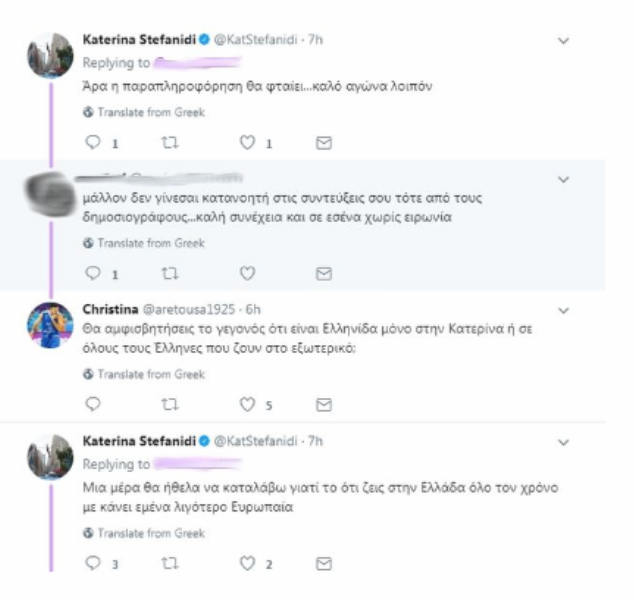The width and height of the screenshot is (635, 600).
Task: Click Katerina Stefanidi's name on the last tweet
Action: point(137,440)
